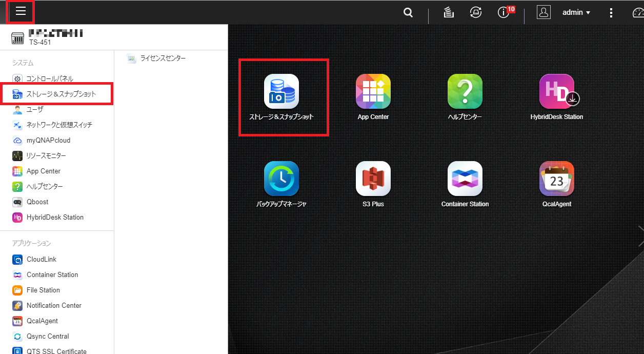Click the TS-451 NAS device header

47,37
